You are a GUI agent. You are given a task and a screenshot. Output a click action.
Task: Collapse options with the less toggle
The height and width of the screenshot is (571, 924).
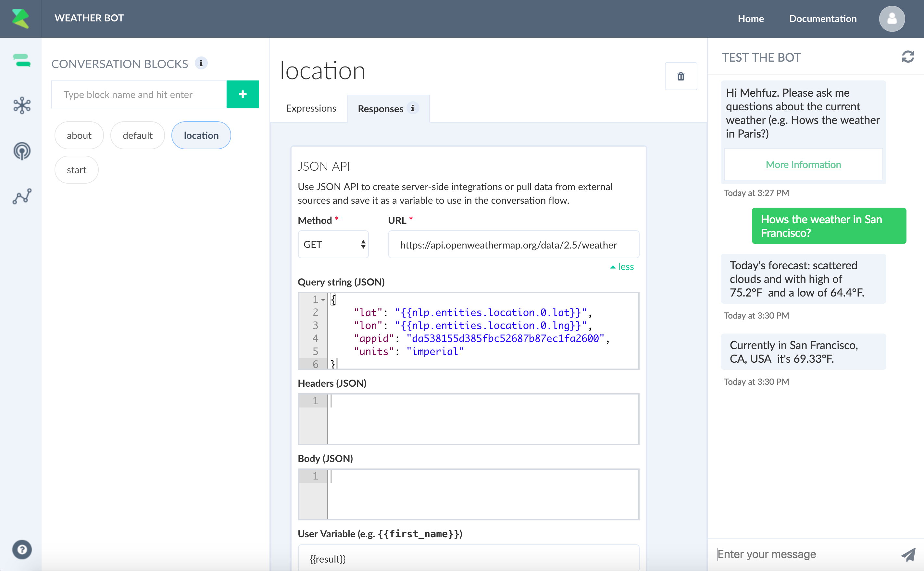pyautogui.click(x=622, y=267)
